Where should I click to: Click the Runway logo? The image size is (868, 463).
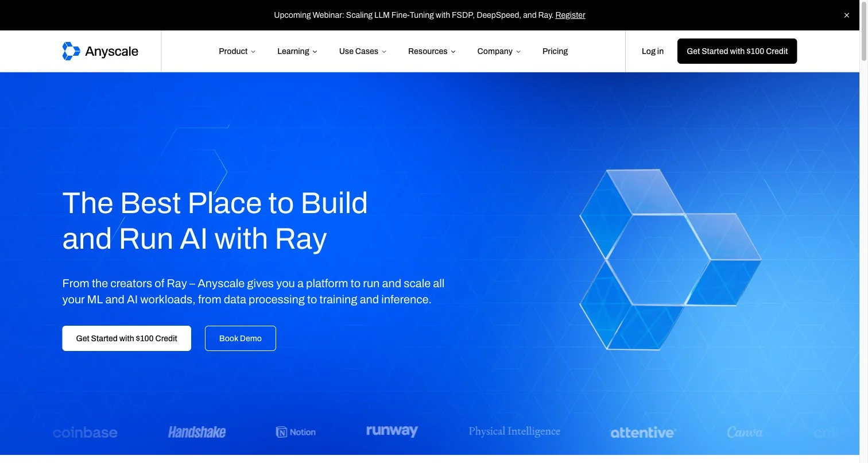(392, 430)
